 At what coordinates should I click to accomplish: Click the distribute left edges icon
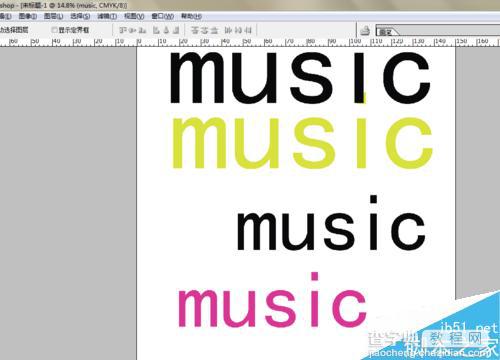[x=228, y=30]
